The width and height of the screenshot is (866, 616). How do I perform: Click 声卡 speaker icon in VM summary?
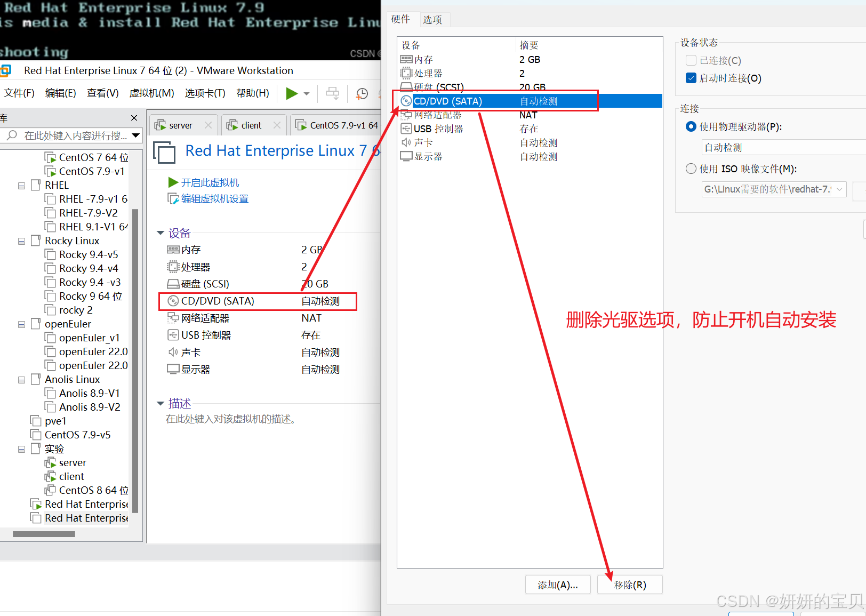pyautogui.click(x=173, y=352)
